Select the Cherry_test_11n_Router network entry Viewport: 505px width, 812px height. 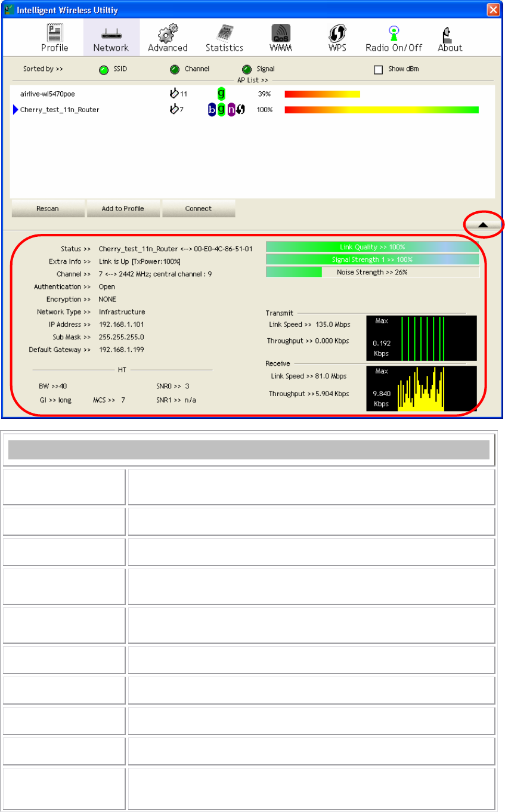60,110
